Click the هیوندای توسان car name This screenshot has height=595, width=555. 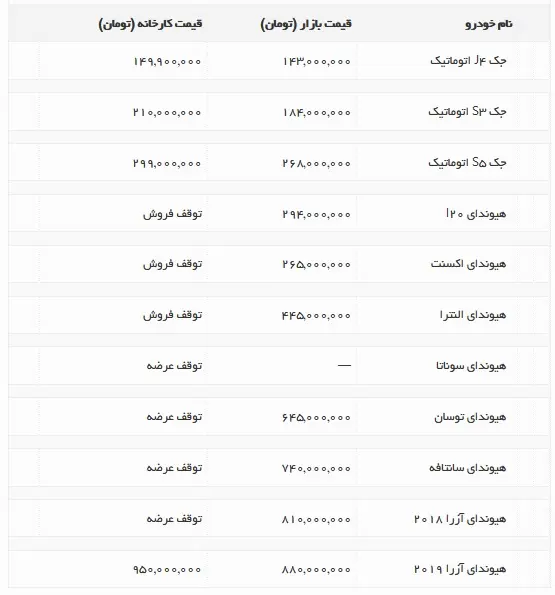tap(470, 417)
